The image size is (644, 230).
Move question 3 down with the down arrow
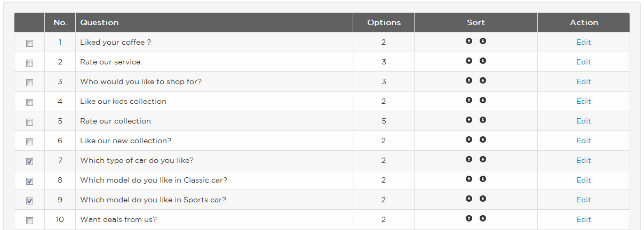[x=483, y=80]
